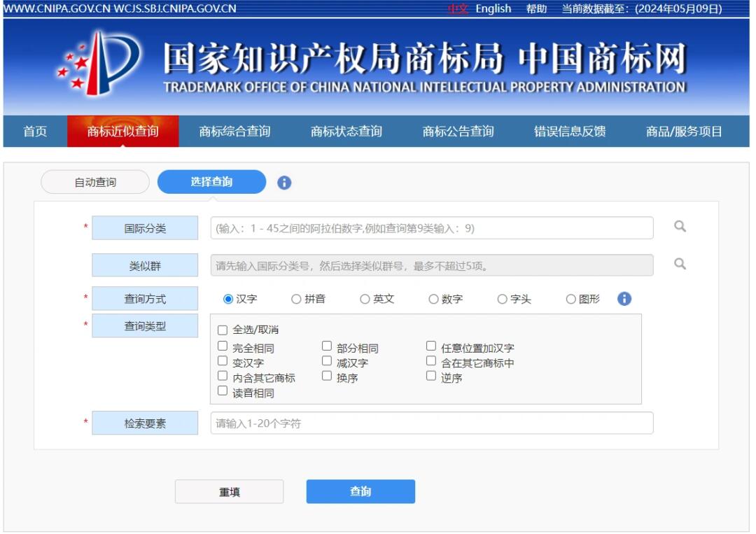Check the 完全相同 checkbox
The image size is (756, 534).
pyautogui.click(x=223, y=346)
